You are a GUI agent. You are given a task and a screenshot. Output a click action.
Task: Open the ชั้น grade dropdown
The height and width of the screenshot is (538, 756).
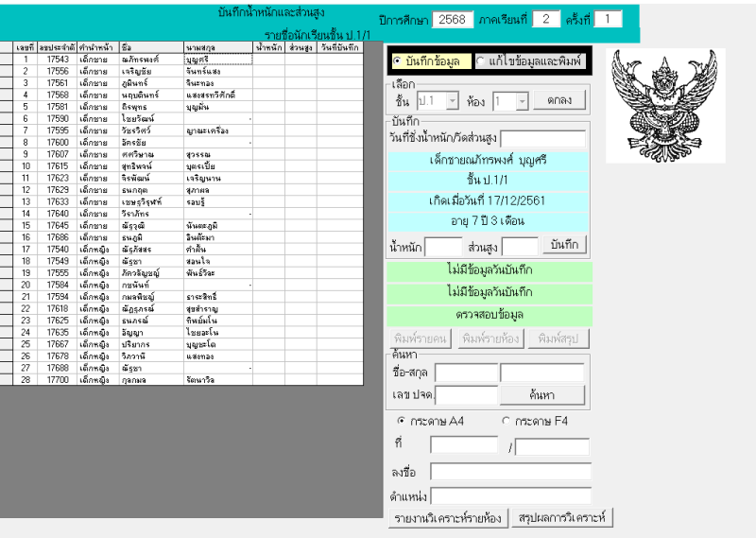tap(453, 100)
